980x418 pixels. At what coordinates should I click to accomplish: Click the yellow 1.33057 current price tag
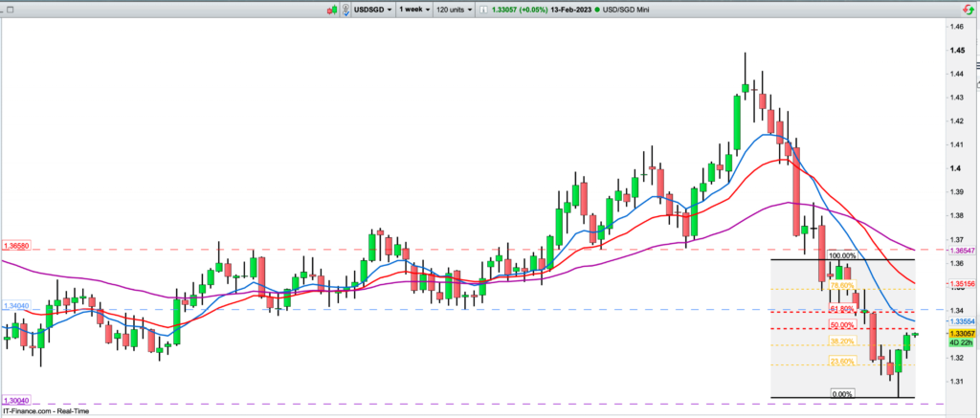[940, 333]
